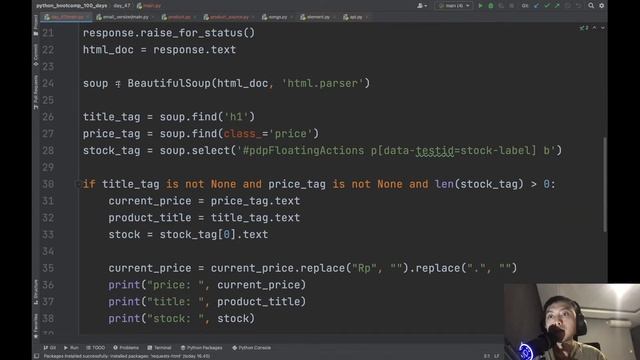This screenshot has width=640, height=360.
Task: Click print "title: " statement on line 37
Action: pyautogui.click(x=207, y=302)
